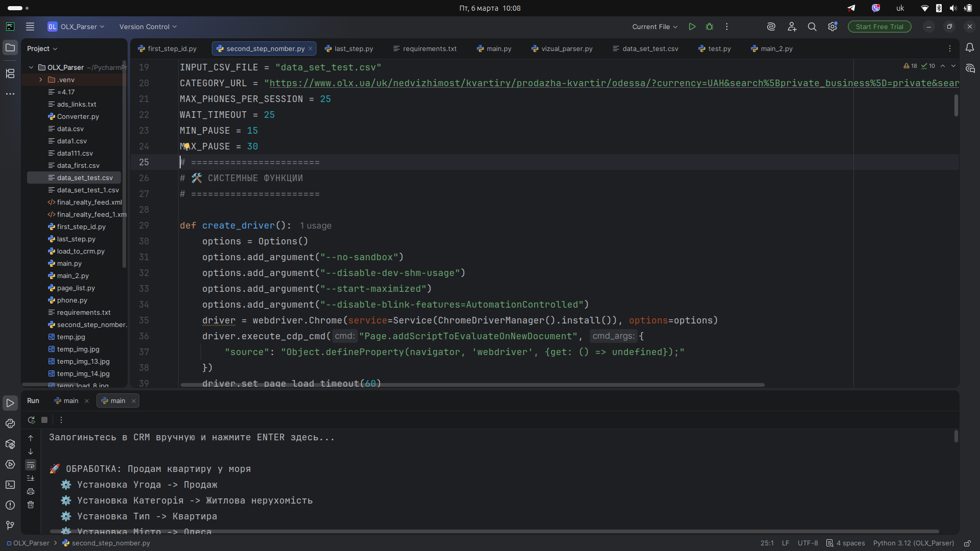This screenshot has height=551, width=980.
Task: Stop the running main process
Action: (44, 420)
